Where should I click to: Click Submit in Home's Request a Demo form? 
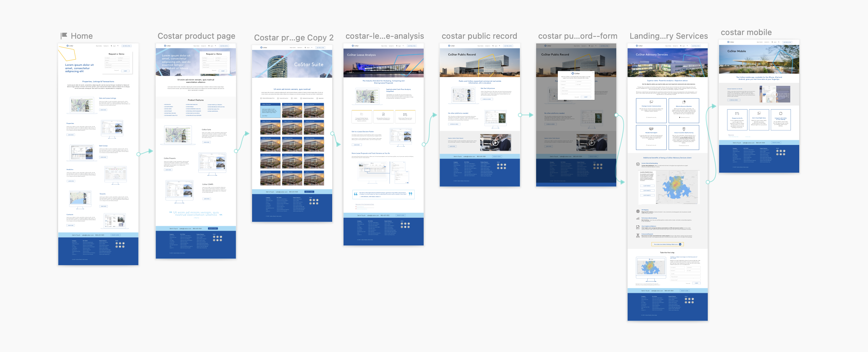pos(126,71)
